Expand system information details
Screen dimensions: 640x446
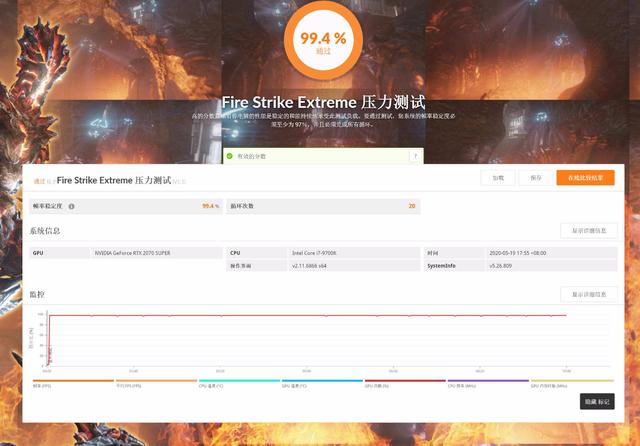(589, 231)
